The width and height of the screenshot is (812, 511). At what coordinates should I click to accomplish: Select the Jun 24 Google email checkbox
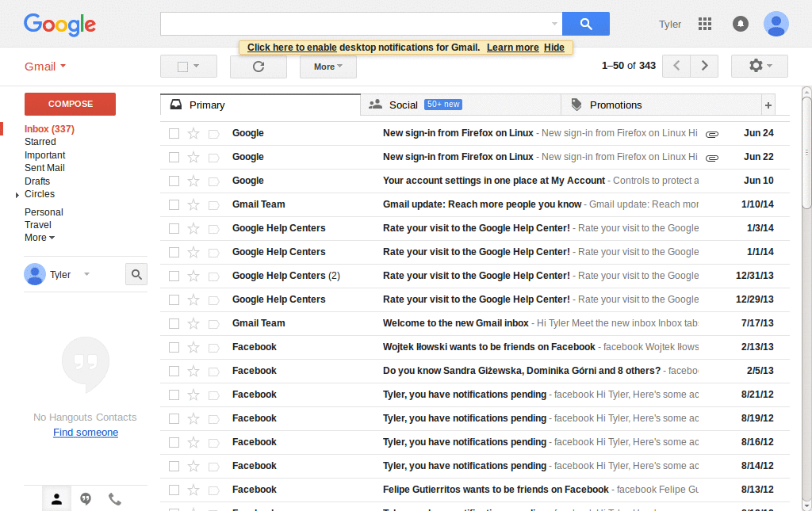tap(174, 133)
